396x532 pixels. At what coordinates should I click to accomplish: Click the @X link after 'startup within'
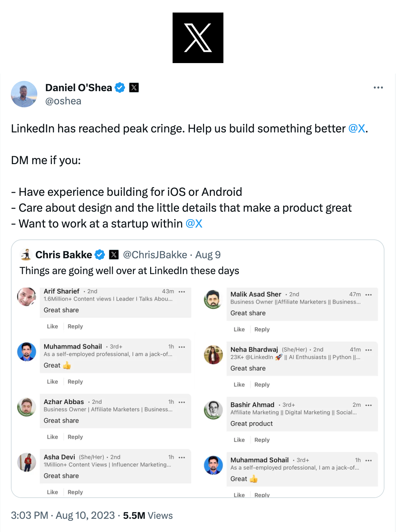tap(194, 224)
